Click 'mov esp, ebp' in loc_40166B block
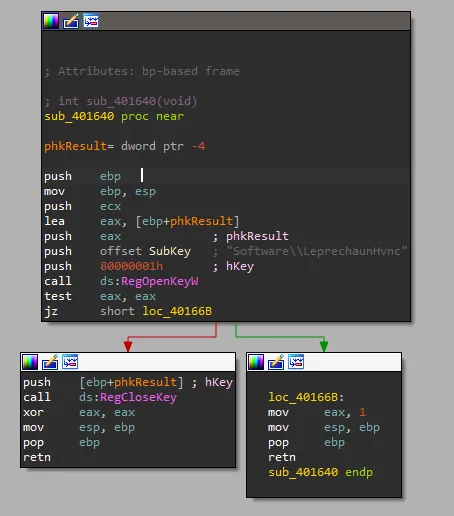The width and height of the screenshot is (454, 516). click(x=324, y=427)
